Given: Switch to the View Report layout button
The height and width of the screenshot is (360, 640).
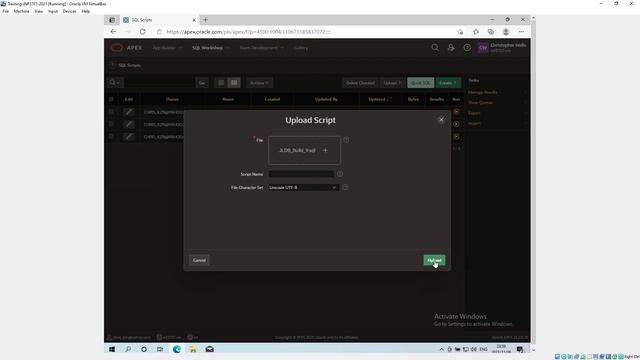Looking at the screenshot, I should point(234,83).
